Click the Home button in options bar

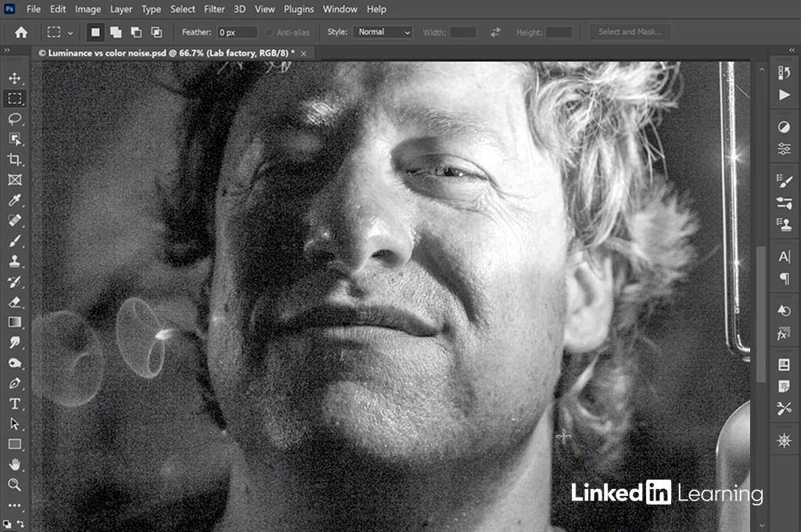click(x=21, y=32)
